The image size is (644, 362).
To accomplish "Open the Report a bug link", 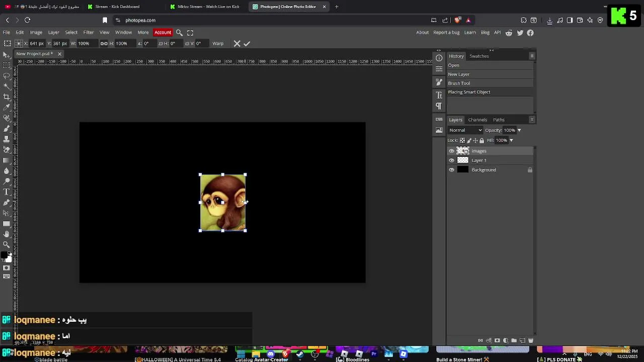I will 446,33.
